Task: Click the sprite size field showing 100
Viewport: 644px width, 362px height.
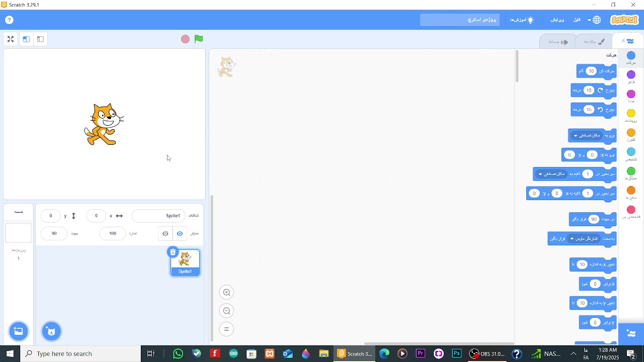Action: click(x=113, y=233)
